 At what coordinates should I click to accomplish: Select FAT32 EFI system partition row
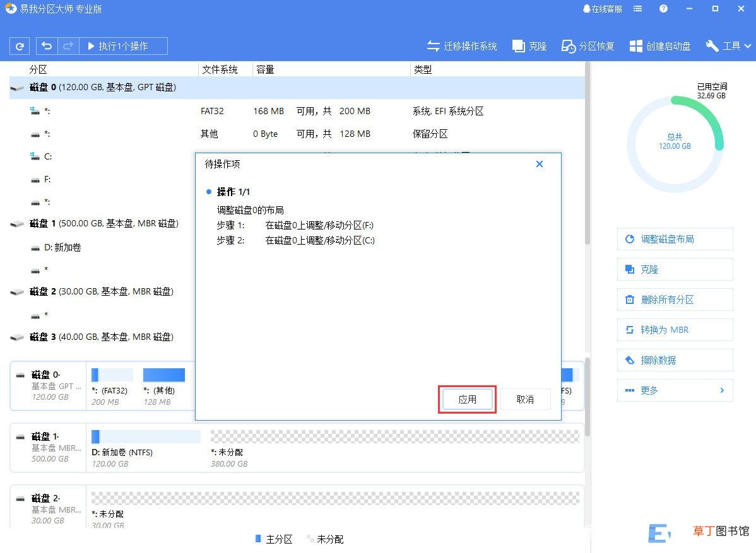click(297, 111)
